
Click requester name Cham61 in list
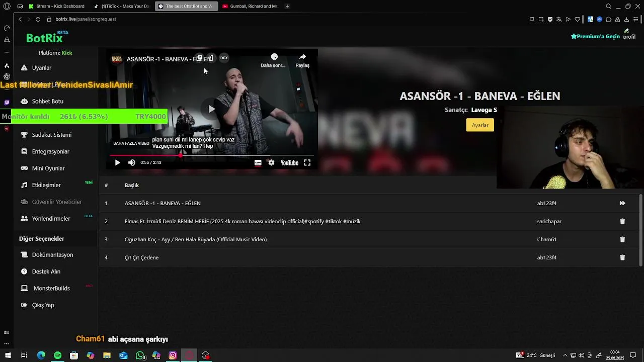[546, 239]
